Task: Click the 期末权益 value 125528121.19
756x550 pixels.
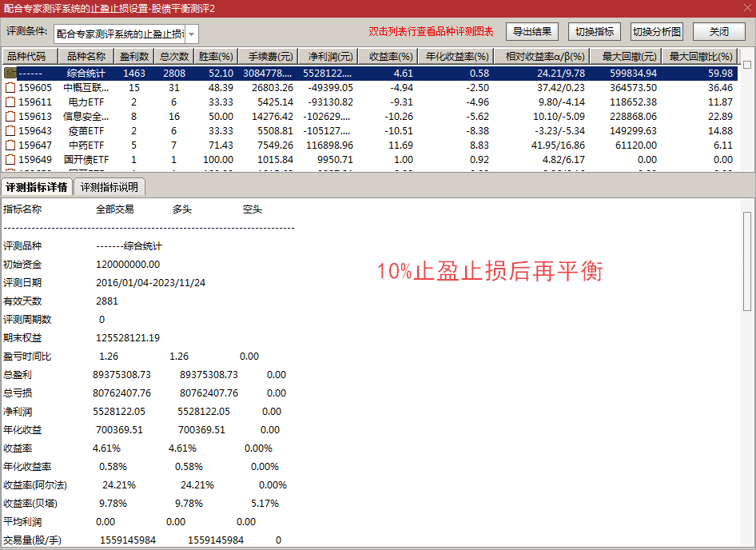Action: coord(128,337)
